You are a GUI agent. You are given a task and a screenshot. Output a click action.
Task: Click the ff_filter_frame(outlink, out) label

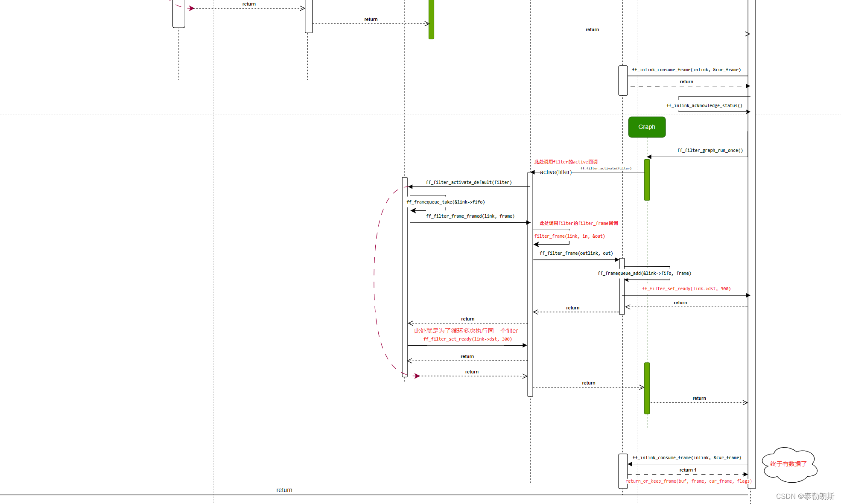pyautogui.click(x=576, y=253)
